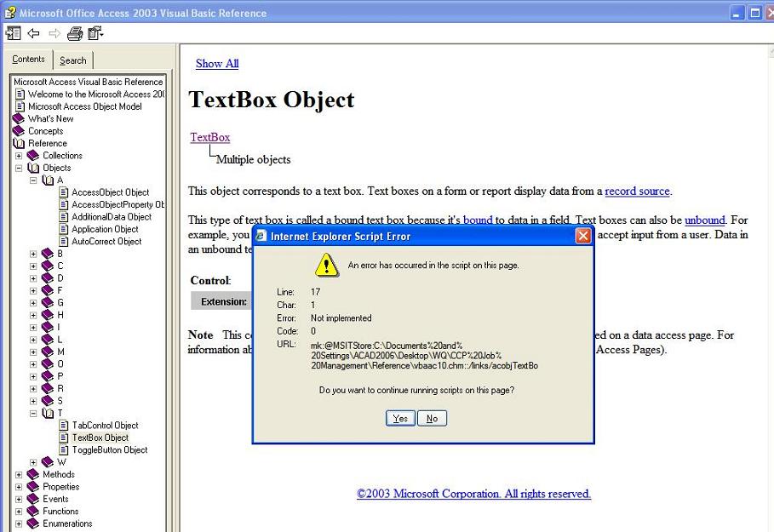
Task: Expand the Methods tree node
Action: [19, 475]
